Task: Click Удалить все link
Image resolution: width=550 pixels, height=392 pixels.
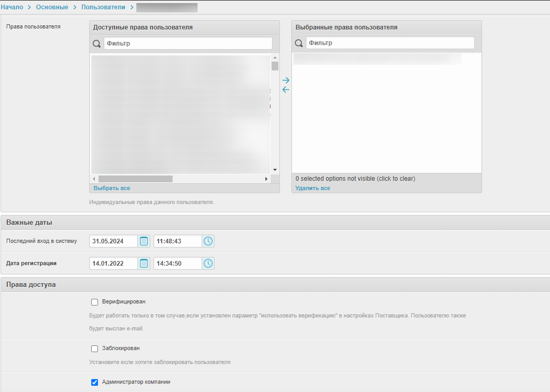Action: coord(313,188)
